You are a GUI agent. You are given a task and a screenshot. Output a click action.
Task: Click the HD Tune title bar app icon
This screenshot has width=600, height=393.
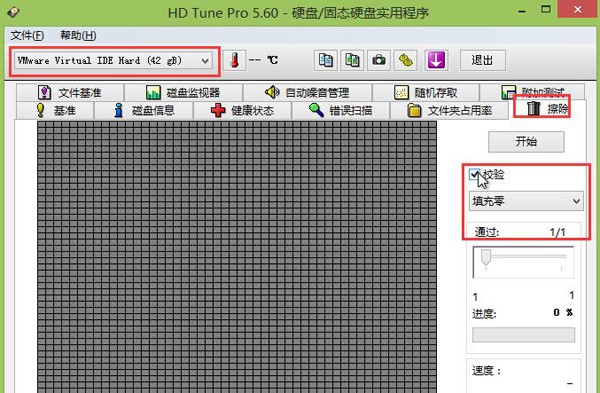coord(13,12)
